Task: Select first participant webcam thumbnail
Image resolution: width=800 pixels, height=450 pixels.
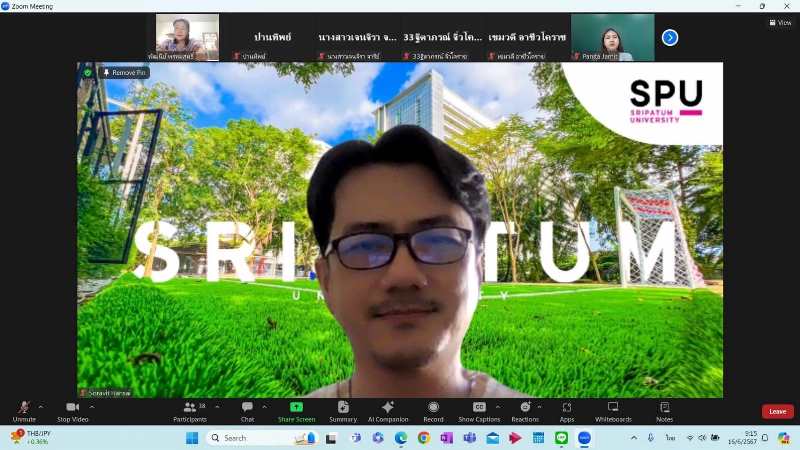Action: click(187, 38)
